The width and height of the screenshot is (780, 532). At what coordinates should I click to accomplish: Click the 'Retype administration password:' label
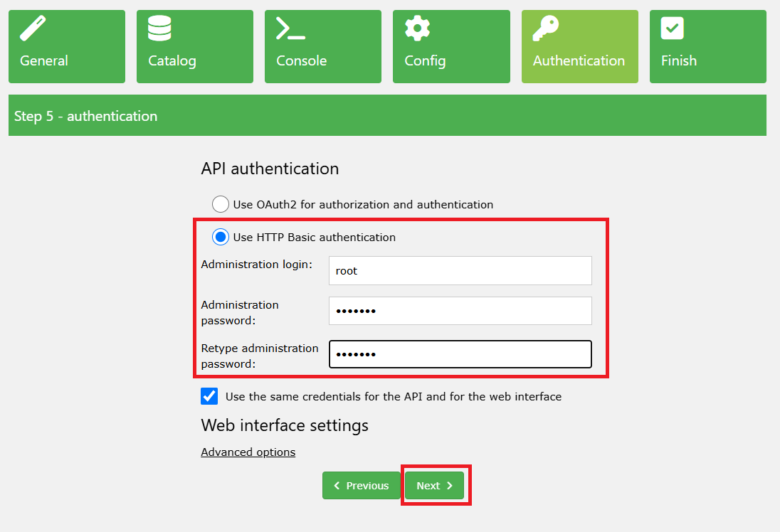coord(260,356)
